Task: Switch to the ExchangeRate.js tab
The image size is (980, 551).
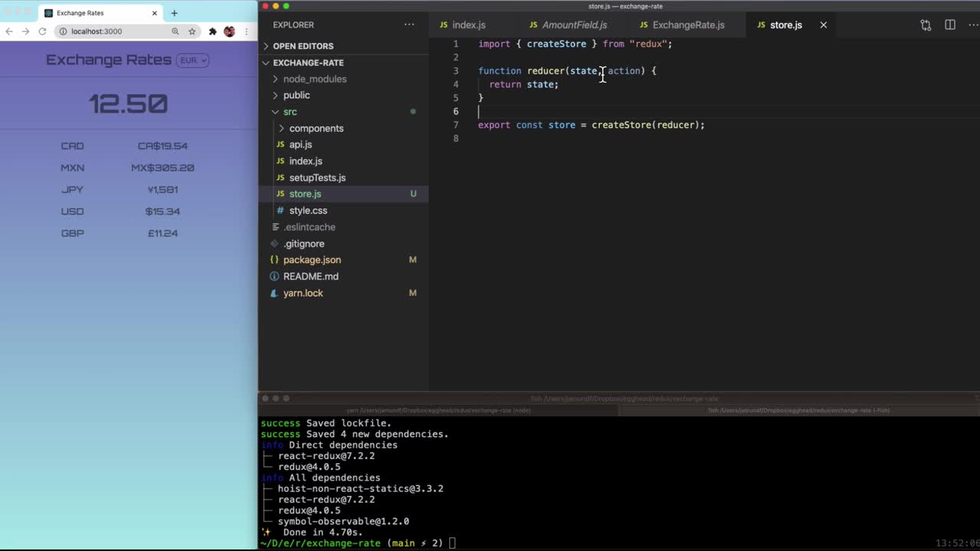Action: 688,25
